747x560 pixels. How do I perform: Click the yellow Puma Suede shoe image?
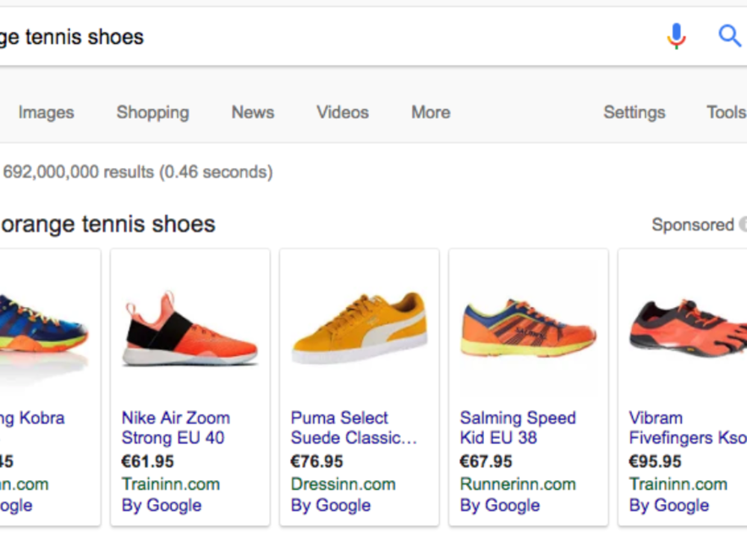(x=359, y=328)
